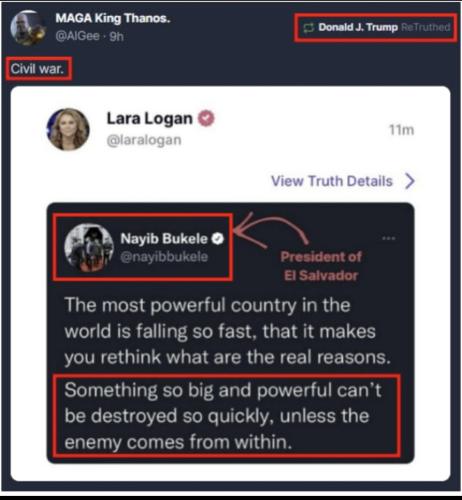This screenshot has width=462, height=500.
Task: Click the 11m timestamp on Lara Logan's post
Action: [x=401, y=130]
